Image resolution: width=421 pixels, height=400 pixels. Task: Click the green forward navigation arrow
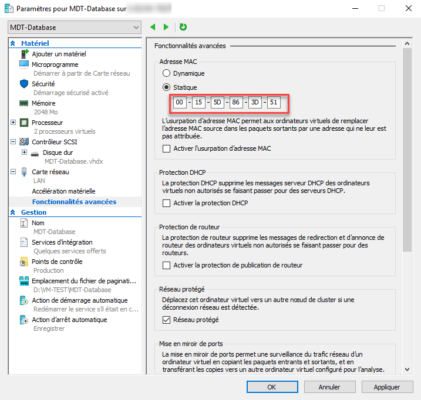tap(166, 27)
